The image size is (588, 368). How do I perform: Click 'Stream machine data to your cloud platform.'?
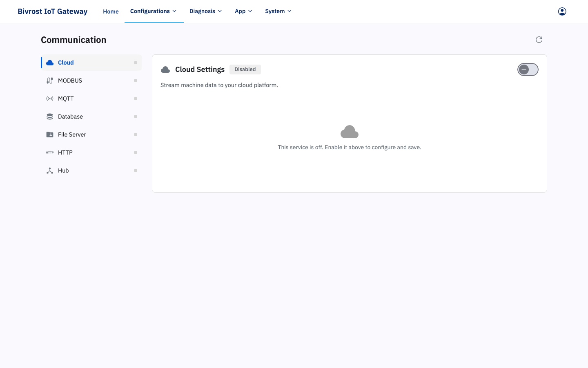tap(219, 85)
